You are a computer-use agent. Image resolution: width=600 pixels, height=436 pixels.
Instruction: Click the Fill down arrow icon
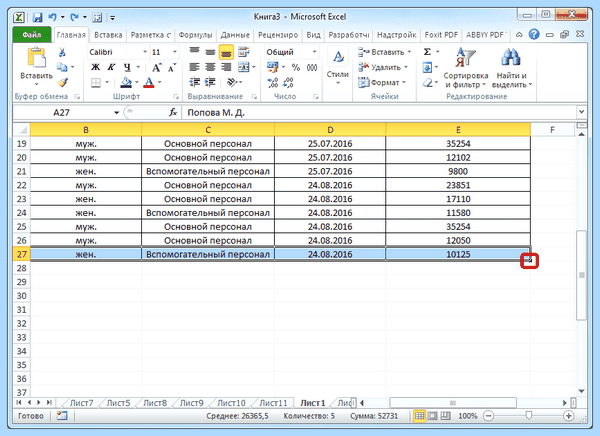427,67
